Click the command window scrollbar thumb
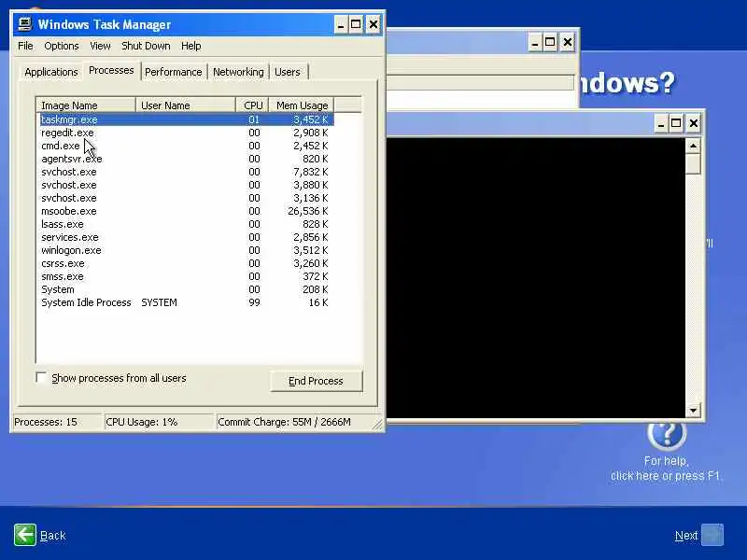 (x=693, y=164)
